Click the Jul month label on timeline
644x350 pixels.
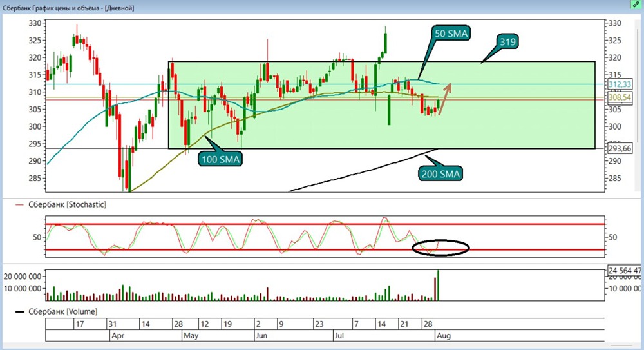339,336
